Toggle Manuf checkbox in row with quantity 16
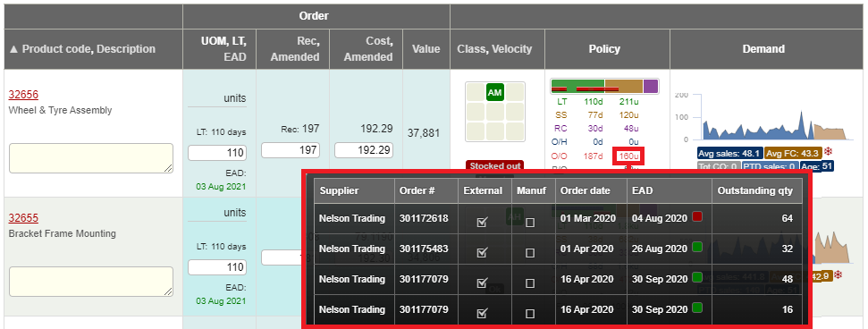Image resolution: width=868 pixels, height=329 pixels. click(x=530, y=314)
